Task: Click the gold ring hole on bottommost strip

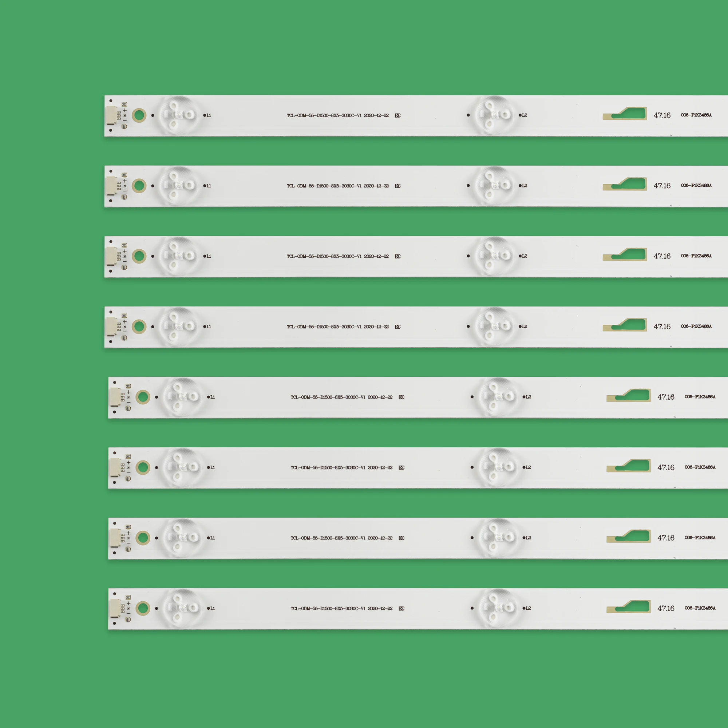Action: point(143,608)
